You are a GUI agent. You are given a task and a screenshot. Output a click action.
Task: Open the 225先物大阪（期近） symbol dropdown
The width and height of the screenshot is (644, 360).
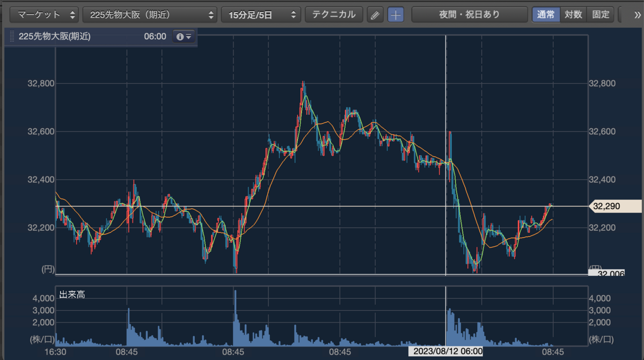[150, 14]
